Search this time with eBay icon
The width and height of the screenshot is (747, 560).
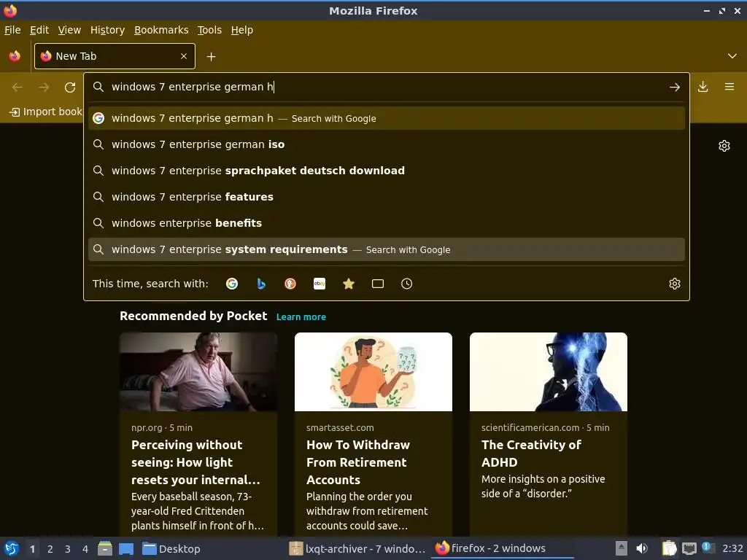click(320, 284)
